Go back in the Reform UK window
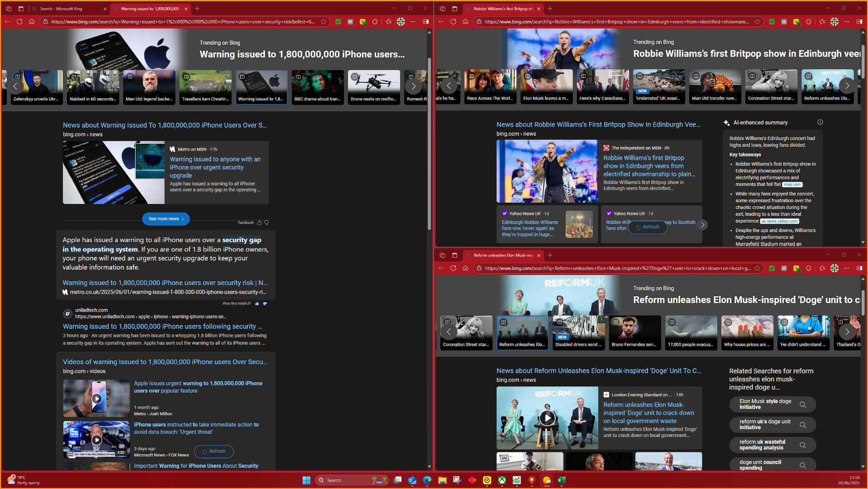The width and height of the screenshot is (868, 489). click(441, 268)
